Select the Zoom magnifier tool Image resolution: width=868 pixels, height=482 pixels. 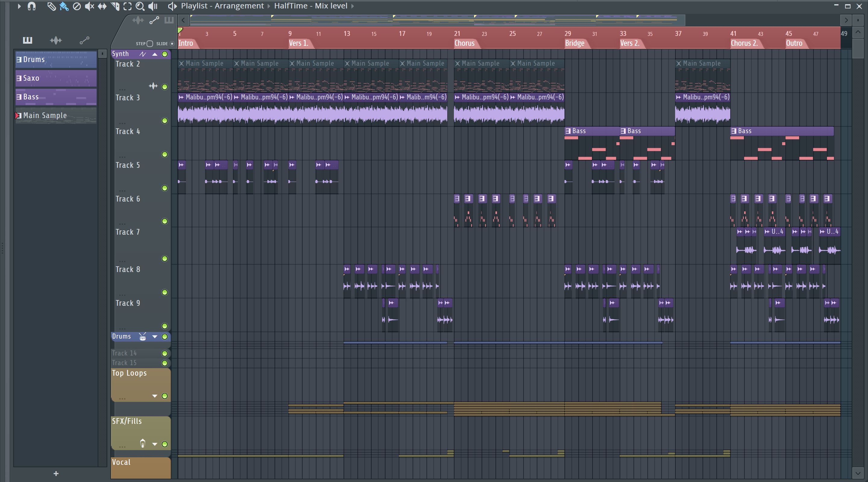(140, 6)
